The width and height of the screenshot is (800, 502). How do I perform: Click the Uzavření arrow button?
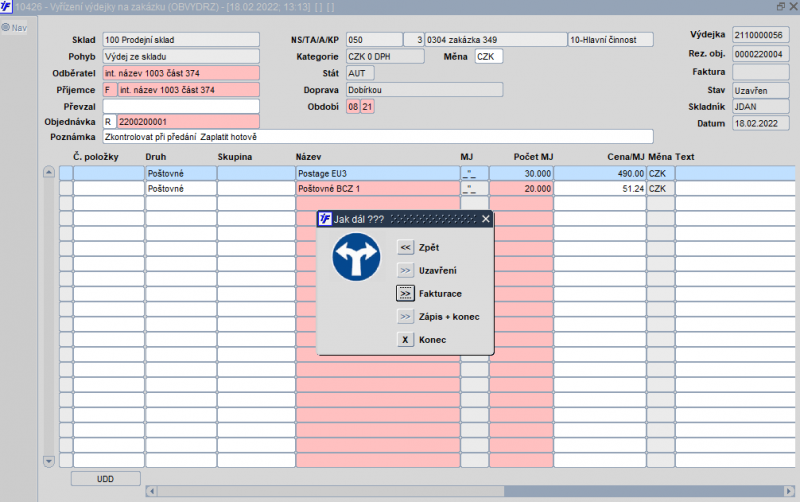(x=405, y=270)
